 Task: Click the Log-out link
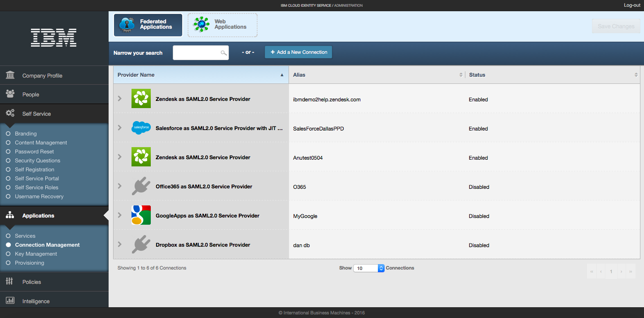click(632, 5)
